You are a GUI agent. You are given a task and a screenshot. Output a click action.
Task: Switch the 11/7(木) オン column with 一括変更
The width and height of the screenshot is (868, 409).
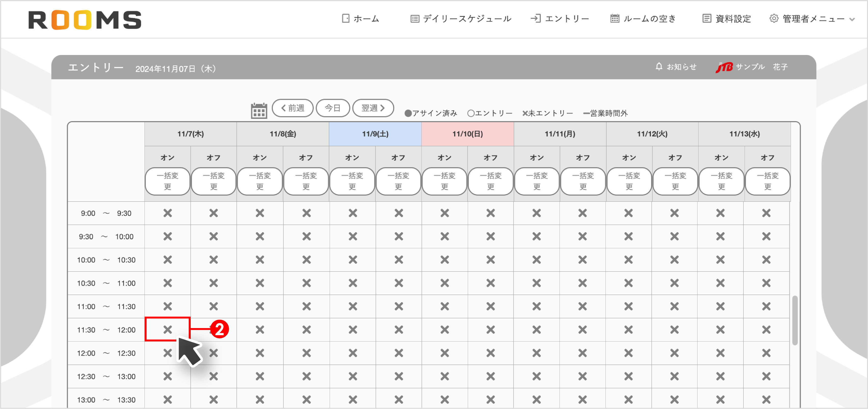(x=167, y=181)
